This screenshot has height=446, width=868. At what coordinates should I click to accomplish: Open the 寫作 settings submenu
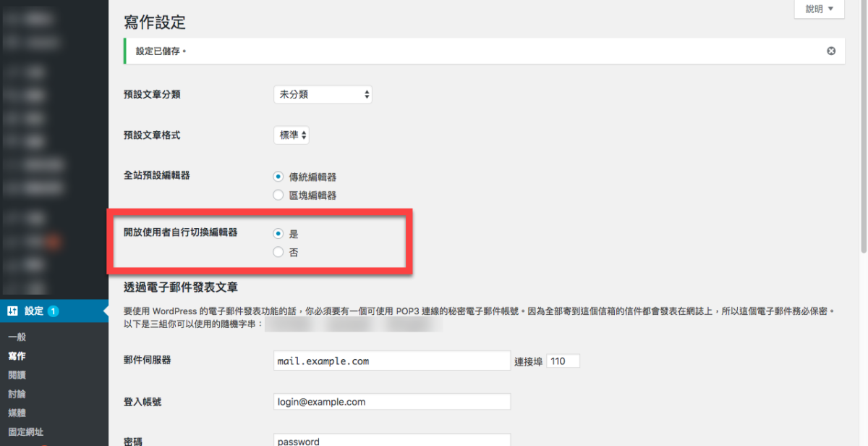point(17,356)
